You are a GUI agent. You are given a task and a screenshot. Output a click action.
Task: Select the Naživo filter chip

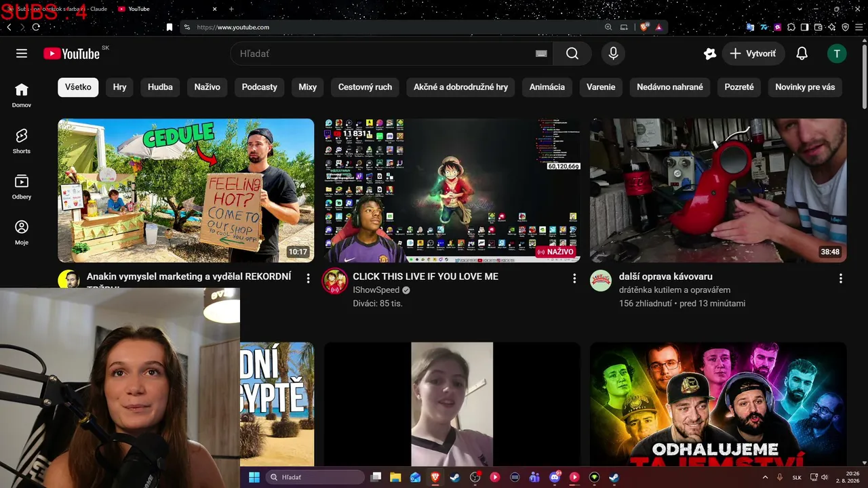pos(208,87)
